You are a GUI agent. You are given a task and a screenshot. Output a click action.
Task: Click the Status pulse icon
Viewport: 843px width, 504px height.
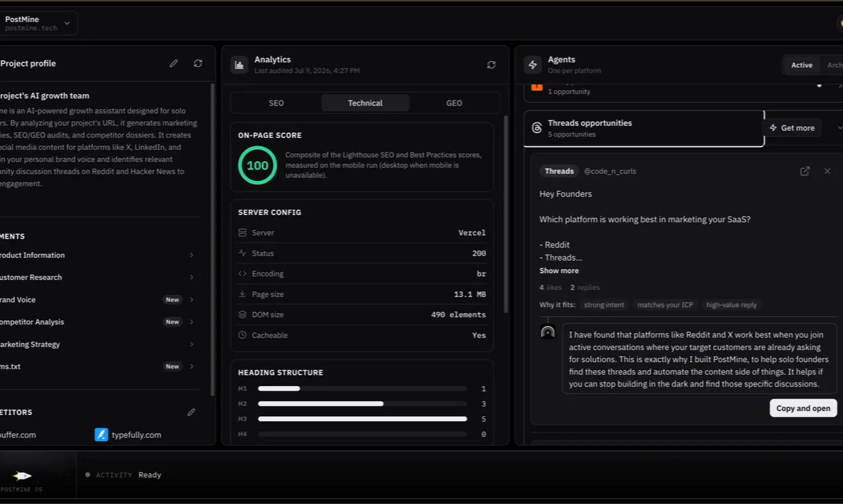[242, 253]
